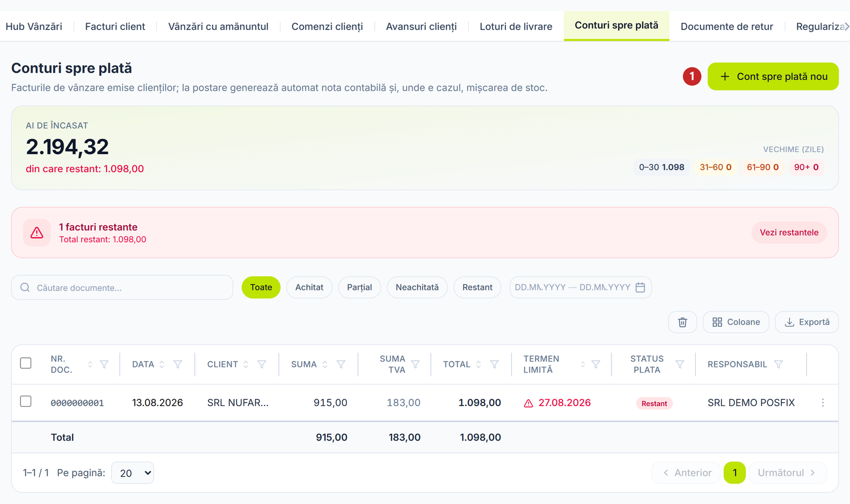Click the Căutare documente search field
This screenshot has width=850, height=504.
(x=122, y=288)
